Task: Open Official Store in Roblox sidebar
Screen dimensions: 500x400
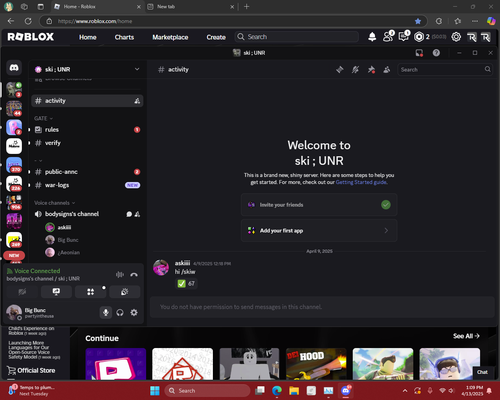Action: [x=31, y=370]
